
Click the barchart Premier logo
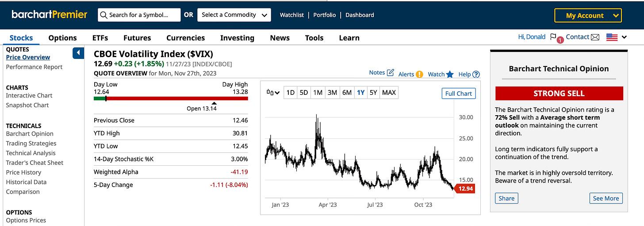point(50,15)
